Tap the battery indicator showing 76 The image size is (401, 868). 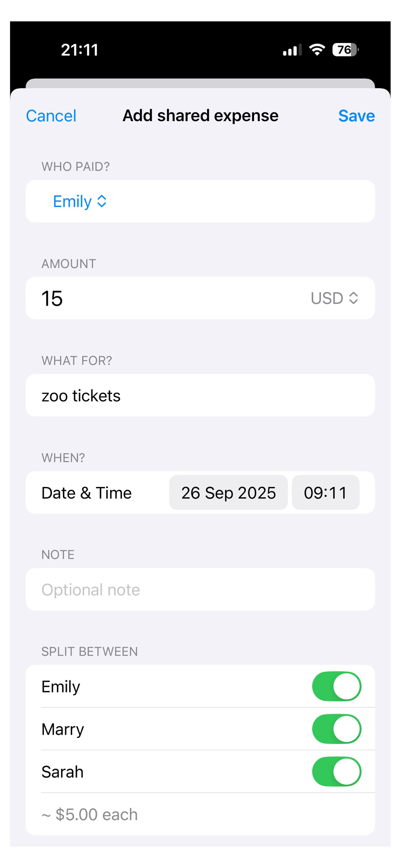345,50
